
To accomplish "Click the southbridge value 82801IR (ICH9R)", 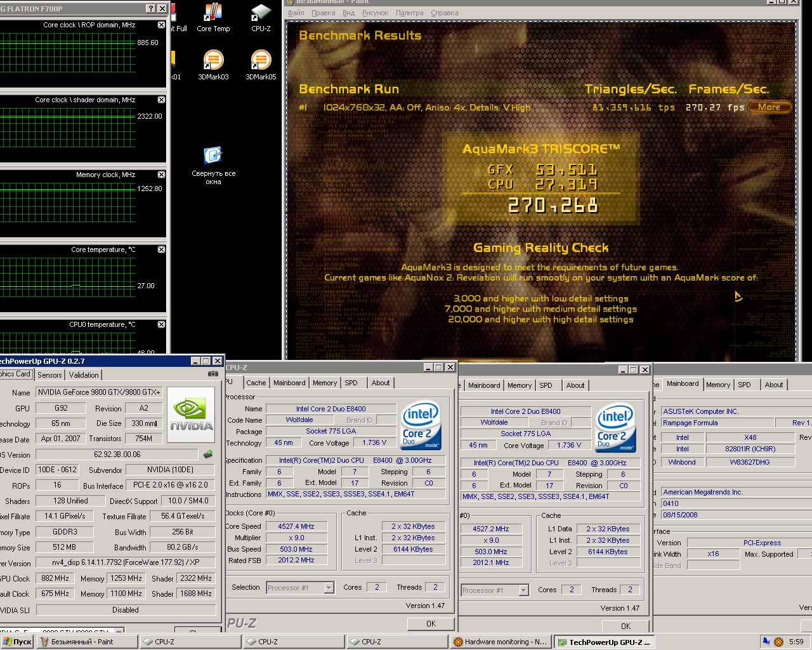I will click(x=750, y=449).
